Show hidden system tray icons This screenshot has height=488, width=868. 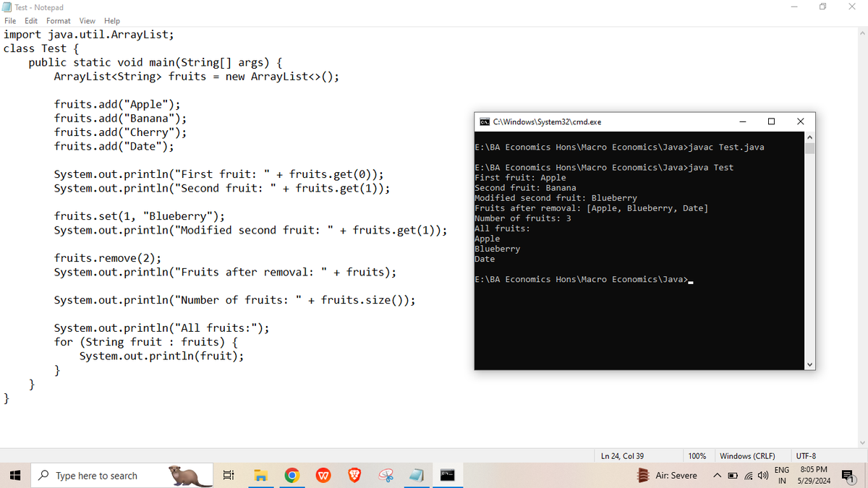point(716,476)
